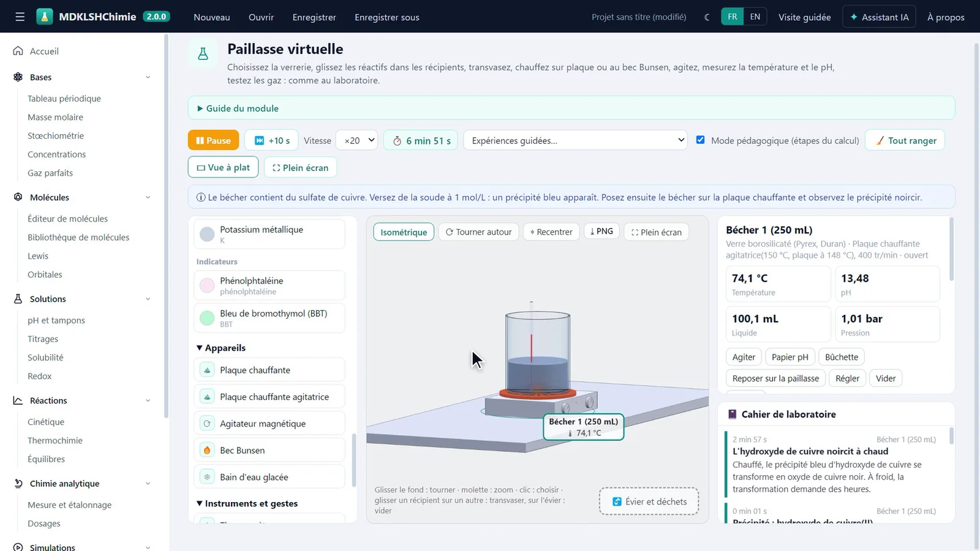Collapse the Appareils section
Screen dimensions: 980x551
[x=221, y=348]
